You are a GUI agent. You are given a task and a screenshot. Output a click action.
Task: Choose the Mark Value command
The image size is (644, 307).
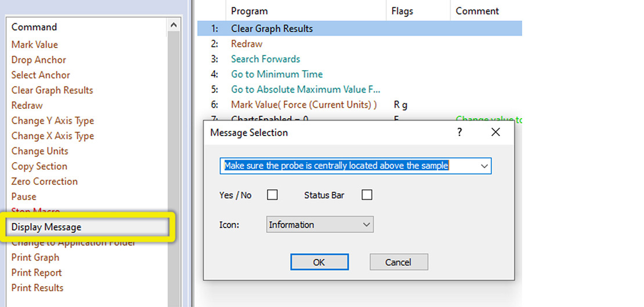coord(35,45)
